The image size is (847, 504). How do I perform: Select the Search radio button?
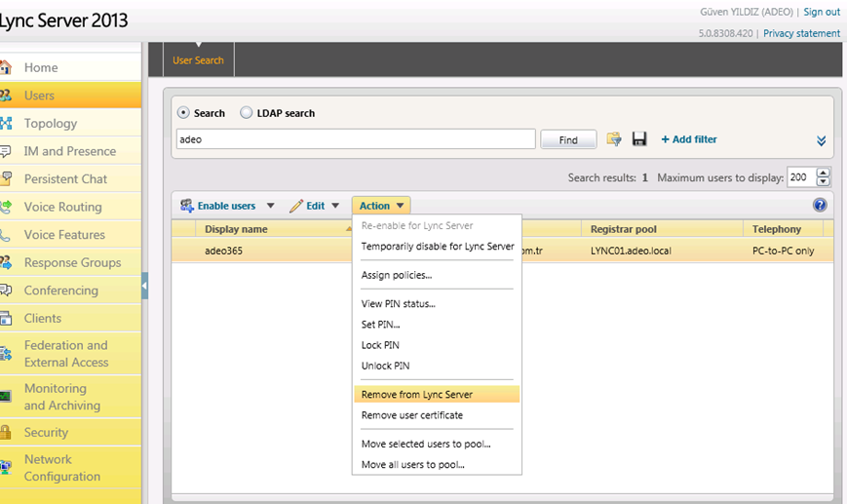(x=183, y=113)
